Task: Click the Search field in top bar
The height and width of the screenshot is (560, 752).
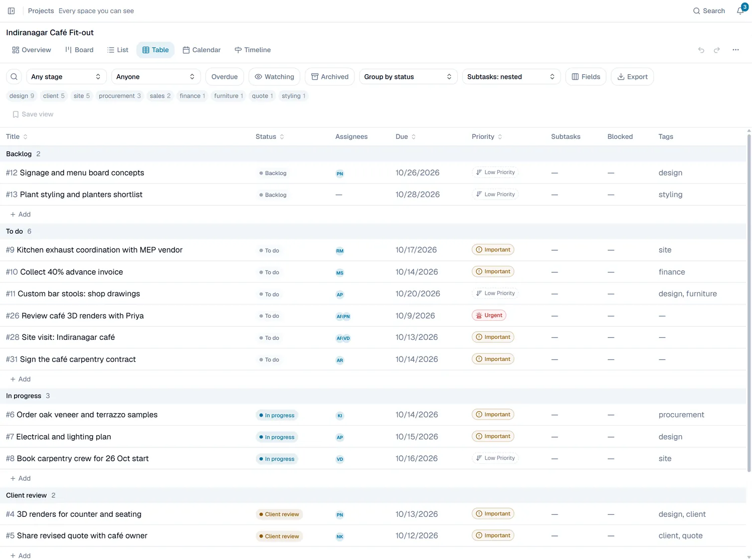Action: click(x=709, y=11)
